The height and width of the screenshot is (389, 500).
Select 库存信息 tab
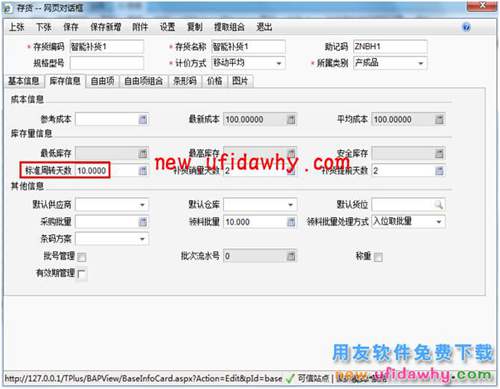[x=65, y=81]
